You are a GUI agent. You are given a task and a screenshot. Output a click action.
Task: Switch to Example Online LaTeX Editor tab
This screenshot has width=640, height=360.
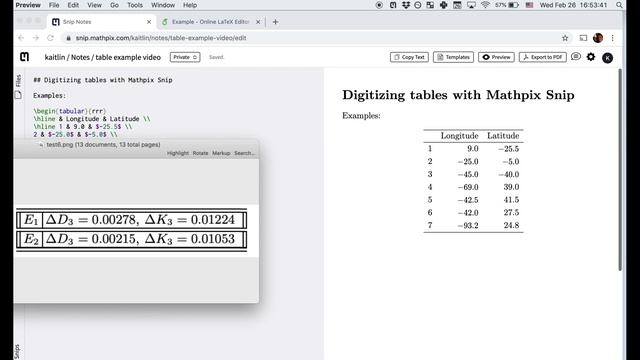(x=211, y=22)
